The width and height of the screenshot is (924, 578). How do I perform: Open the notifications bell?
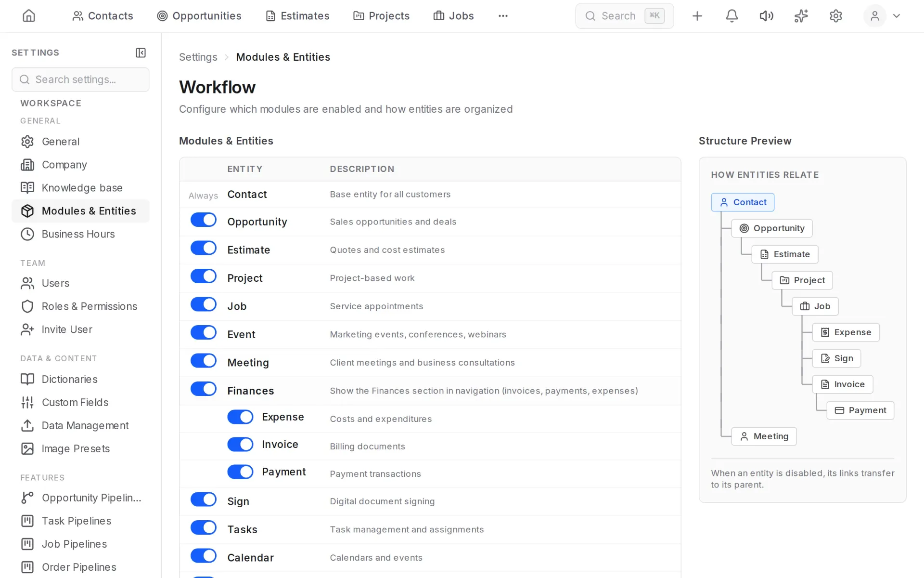point(731,16)
